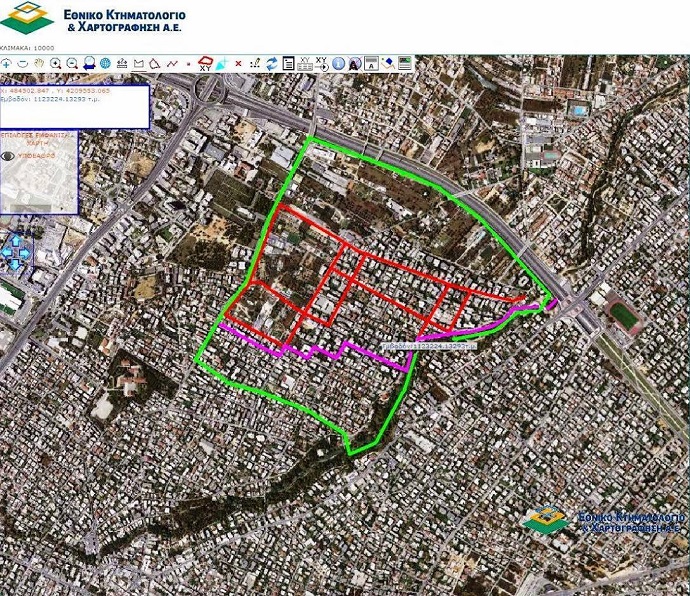The image size is (690, 596).
Task: Click the red X delete drawing icon
Action: pyautogui.click(x=239, y=64)
